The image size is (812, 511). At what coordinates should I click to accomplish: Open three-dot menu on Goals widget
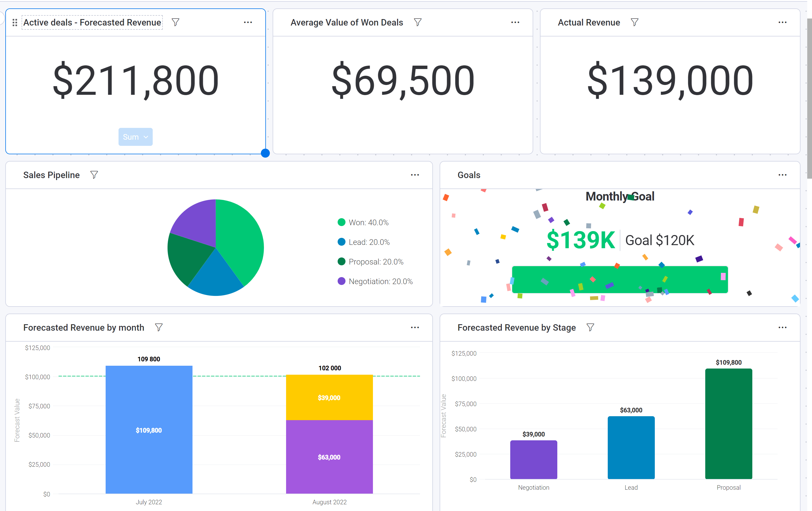[x=782, y=175]
